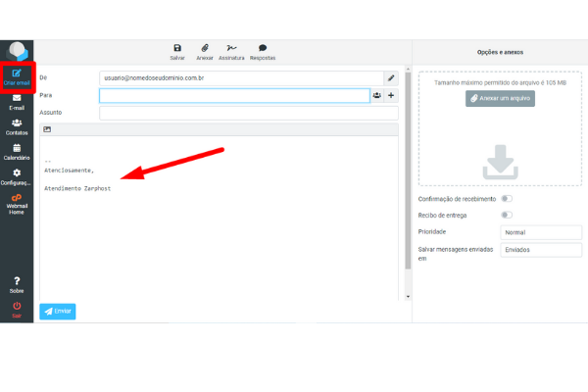The width and height of the screenshot is (588, 392).
Task: Click Opções e anexos panel header
Action: point(500,52)
